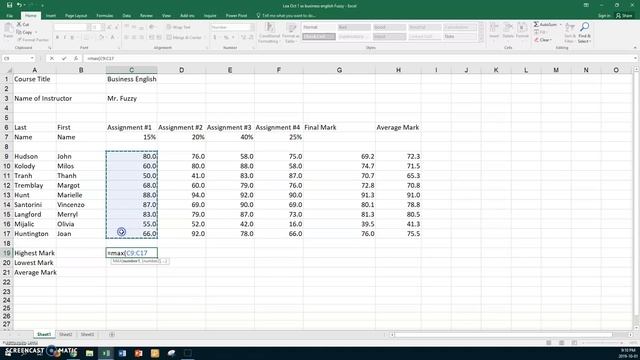
Task: Apply the Good cell style
Action: point(389,27)
